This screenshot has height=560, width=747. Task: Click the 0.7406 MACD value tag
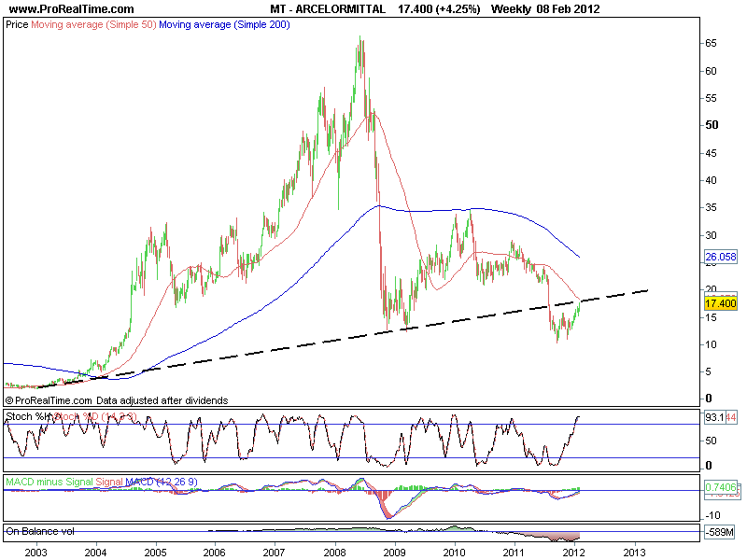(x=720, y=487)
